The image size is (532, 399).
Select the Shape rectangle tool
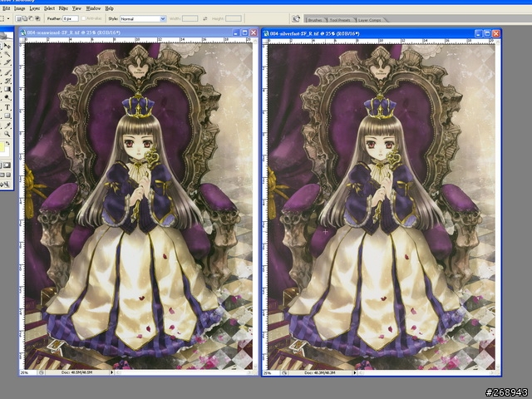(x=7, y=116)
